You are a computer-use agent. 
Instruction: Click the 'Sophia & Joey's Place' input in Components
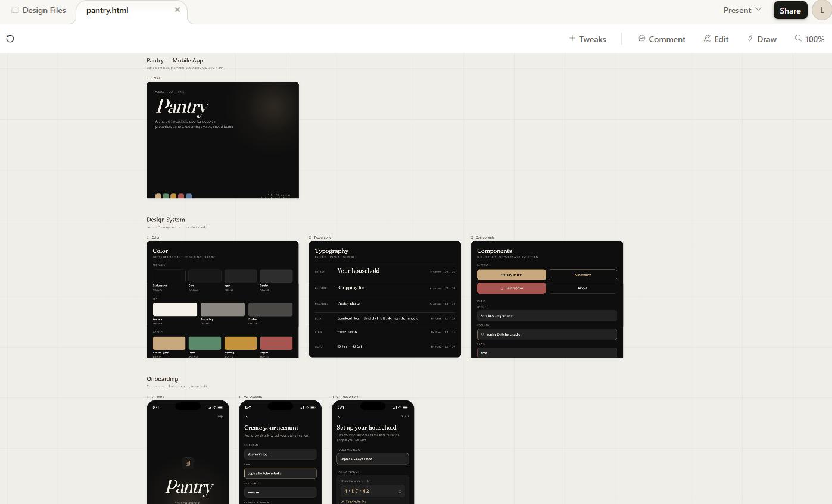coord(547,316)
